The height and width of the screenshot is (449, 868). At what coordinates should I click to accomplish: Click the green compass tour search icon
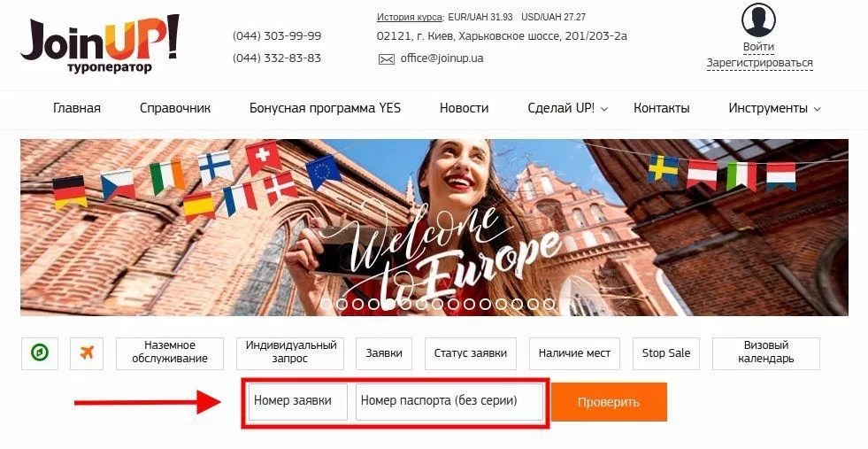click(x=39, y=353)
